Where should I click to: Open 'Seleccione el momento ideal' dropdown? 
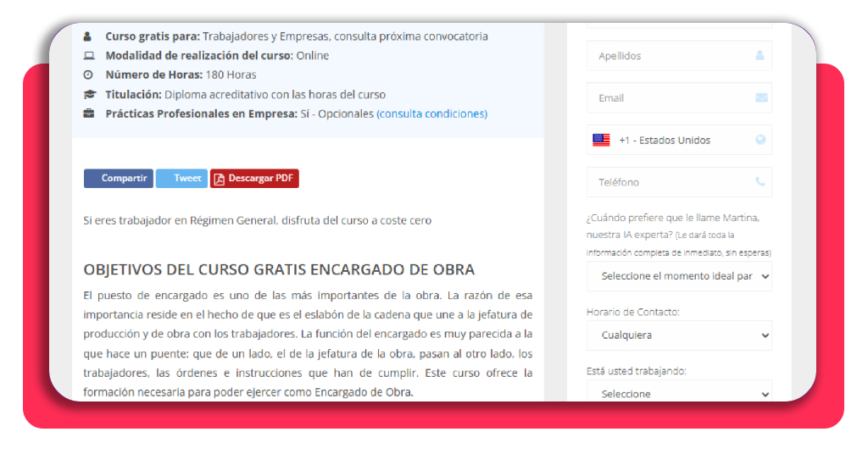pyautogui.click(x=679, y=276)
